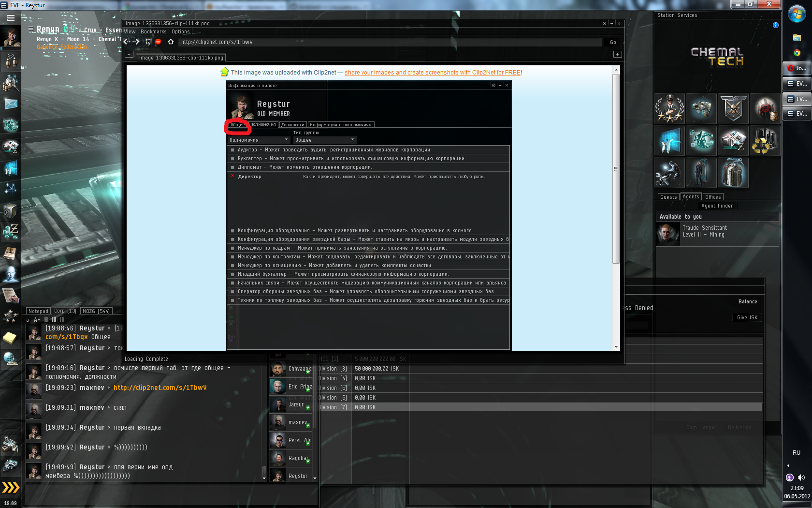Open the Windows Start orb
Screen dimensions: 812x508
pyautogui.click(x=797, y=13)
